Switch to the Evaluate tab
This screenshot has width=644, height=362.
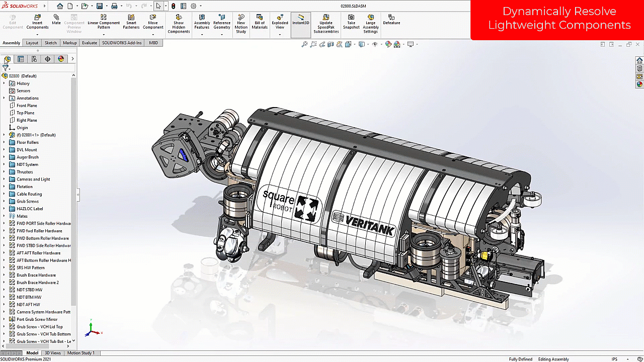pos(90,43)
